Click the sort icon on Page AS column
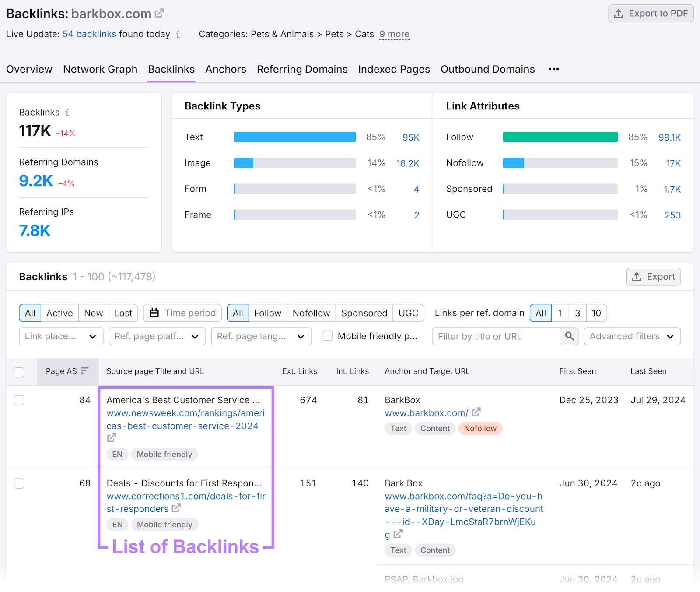 (x=85, y=371)
